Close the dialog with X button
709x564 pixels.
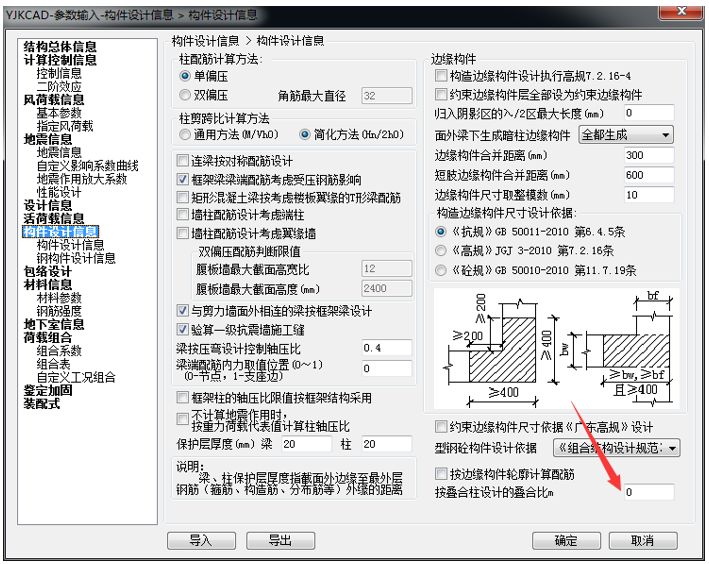point(681,11)
